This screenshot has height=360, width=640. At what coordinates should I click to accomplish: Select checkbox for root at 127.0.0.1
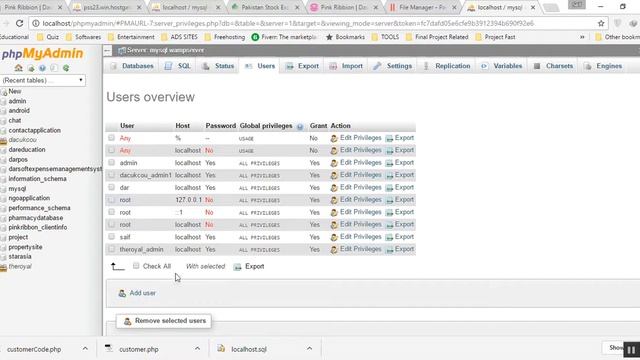coord(111,200)
